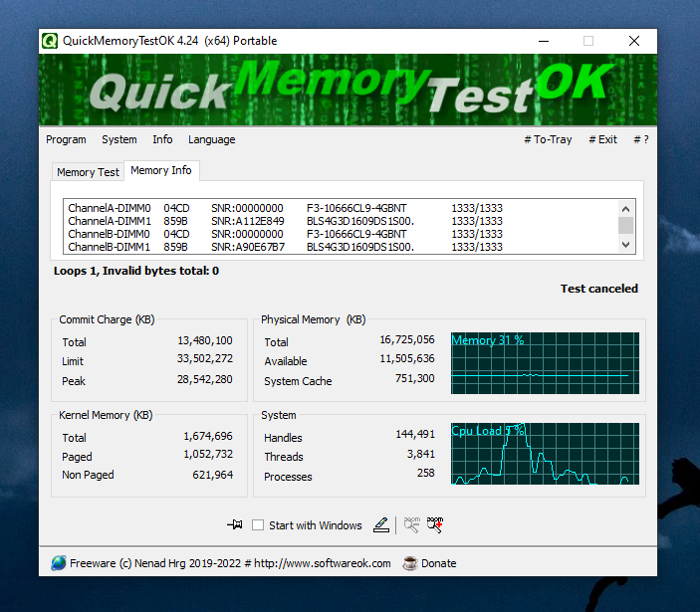The height and width of the screenshot is (612, 700).
Task: Click Processes value 258
Action: 426,474
